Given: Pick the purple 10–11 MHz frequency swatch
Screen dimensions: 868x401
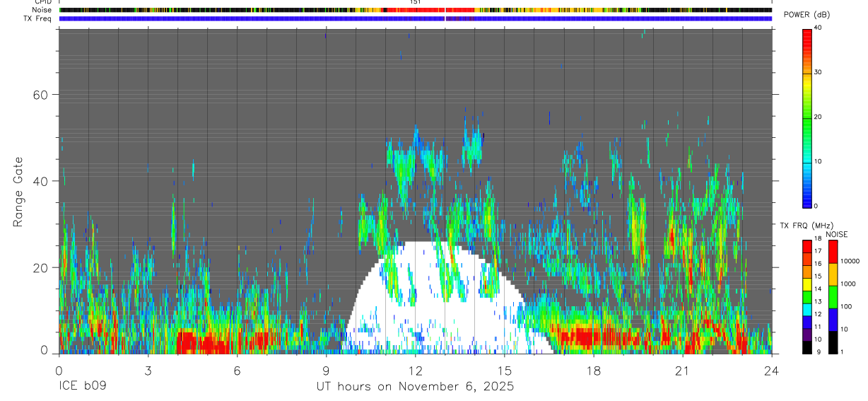Looking at the screenshot, I should [x=807, y=335].
